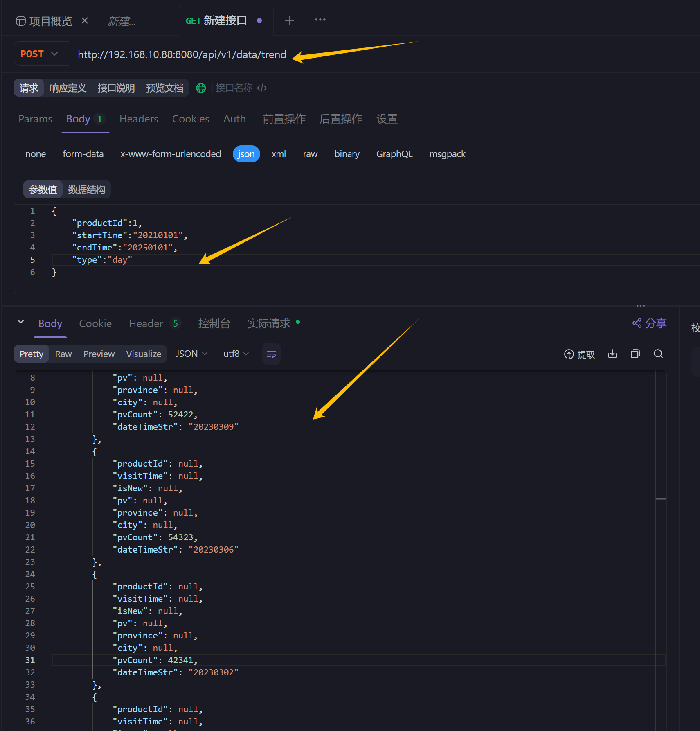Click the panel resize ellipsis handle
The width and height of the screenshot is (700, 731).
pyautogui.click(x=641, y=306)
